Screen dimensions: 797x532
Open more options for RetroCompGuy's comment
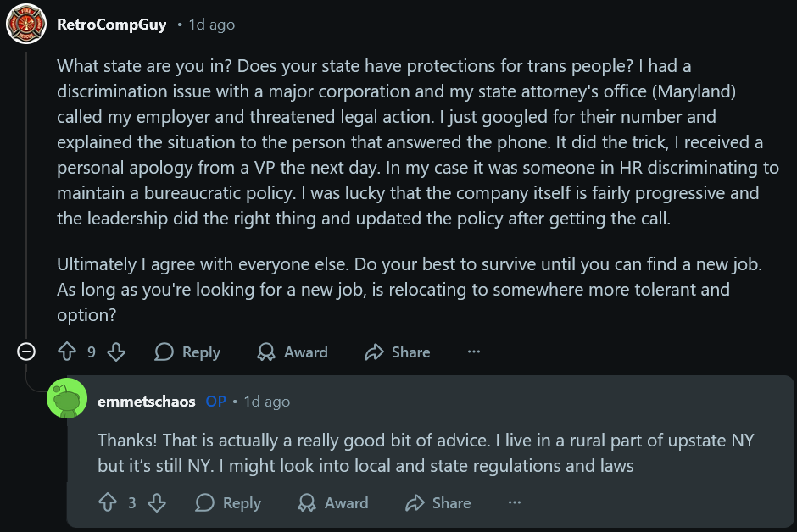(474, 352)
